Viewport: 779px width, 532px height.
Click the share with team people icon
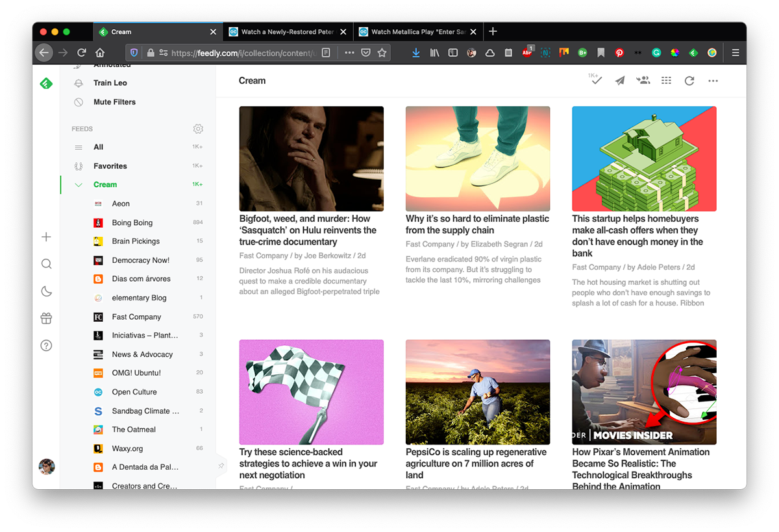pyautogui.click(x=643, y=80)
